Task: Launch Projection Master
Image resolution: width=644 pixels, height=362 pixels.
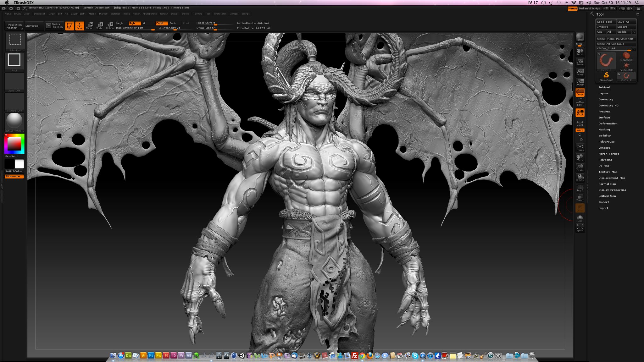Action: pyautogui.click(x=14, y=26)
